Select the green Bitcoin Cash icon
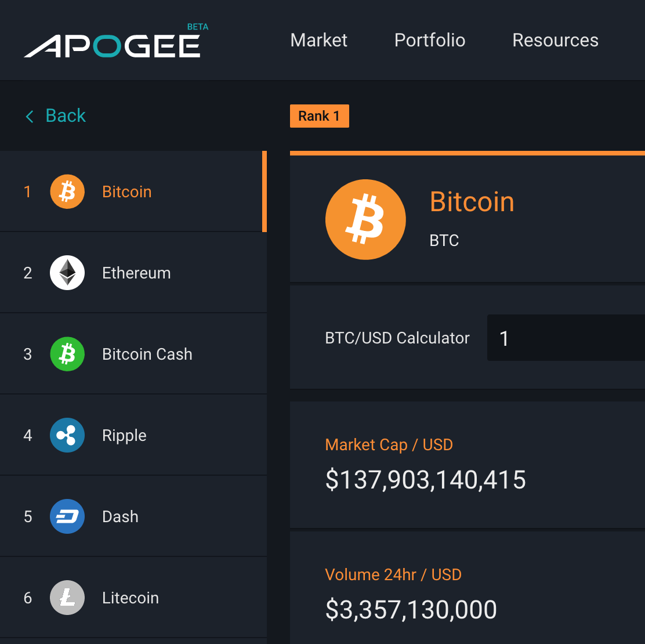The width and height of the screenshot is (645, 644). [x=67, y=354]
